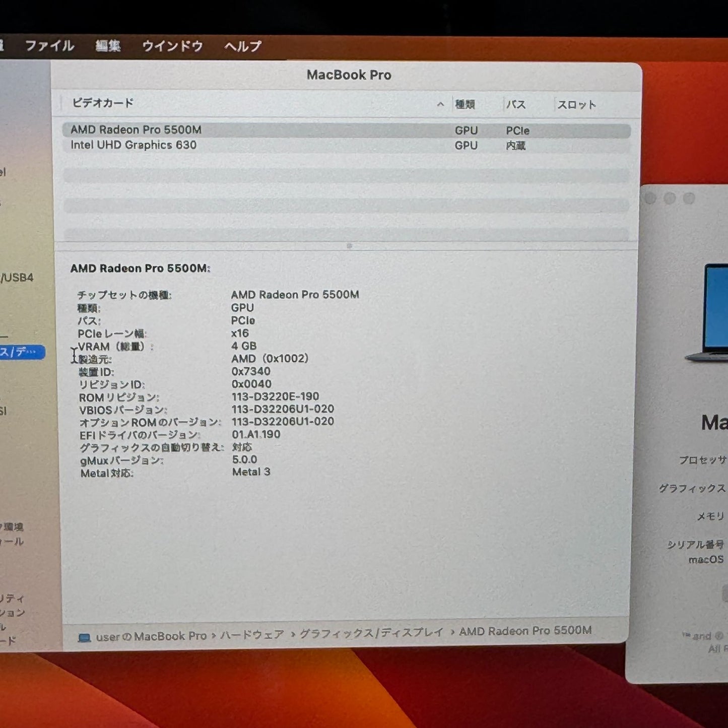Click メモリ label in About window
728x728 pixels.
click(x=710, y=516)
